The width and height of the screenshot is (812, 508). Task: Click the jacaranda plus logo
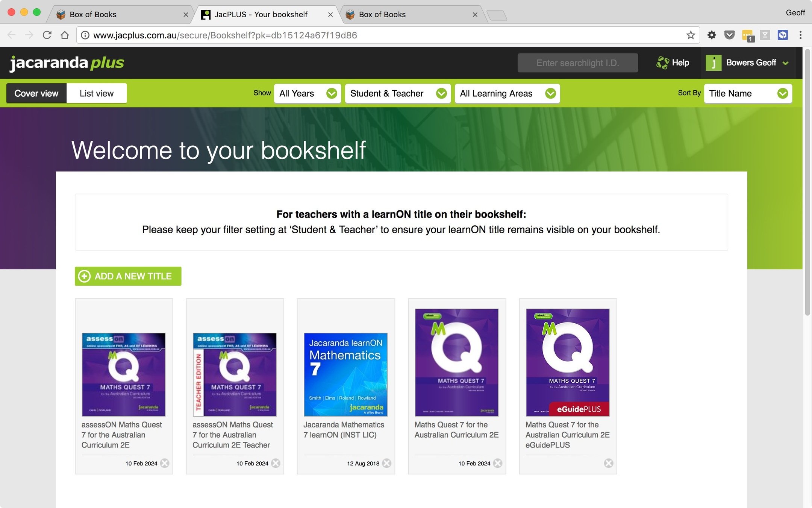click(67, 63)
